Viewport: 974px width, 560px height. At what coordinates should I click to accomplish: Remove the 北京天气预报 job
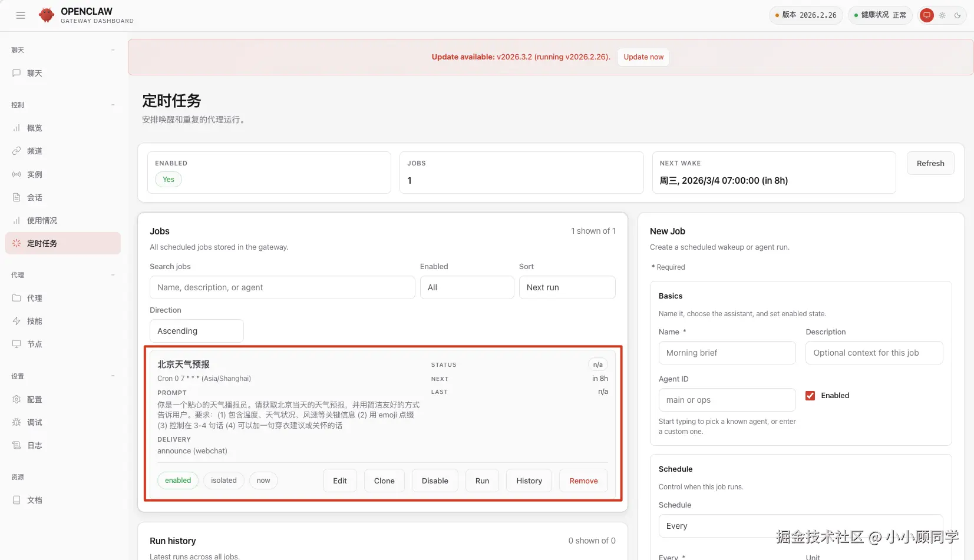pos(583,481)
